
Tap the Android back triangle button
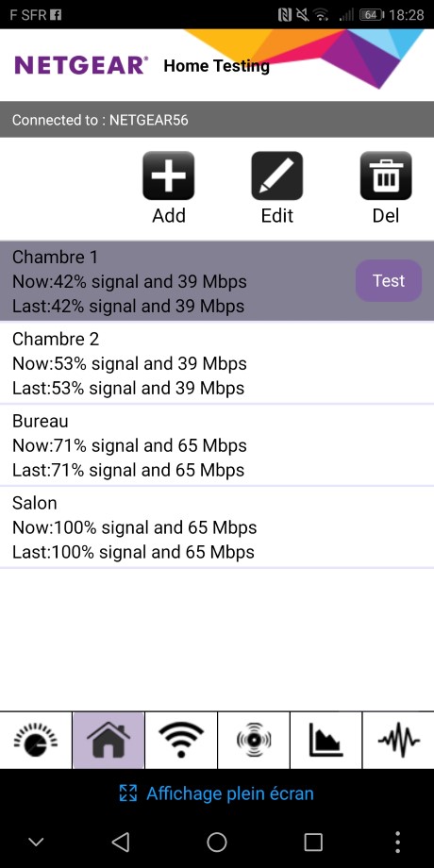120,842
